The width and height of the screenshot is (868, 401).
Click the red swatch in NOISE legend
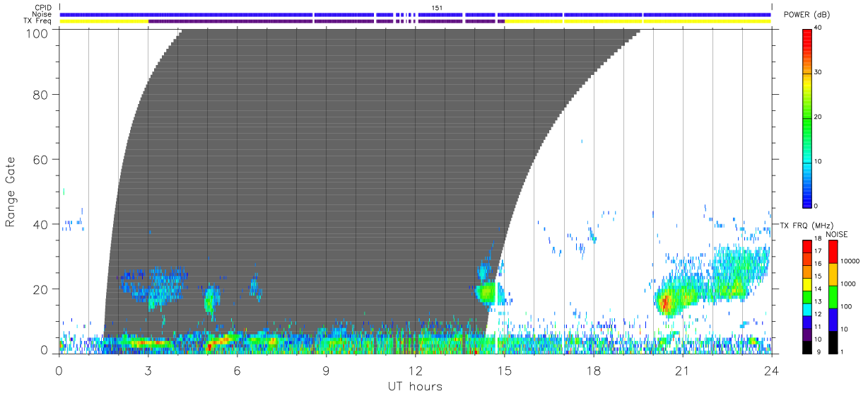point(832,252)
